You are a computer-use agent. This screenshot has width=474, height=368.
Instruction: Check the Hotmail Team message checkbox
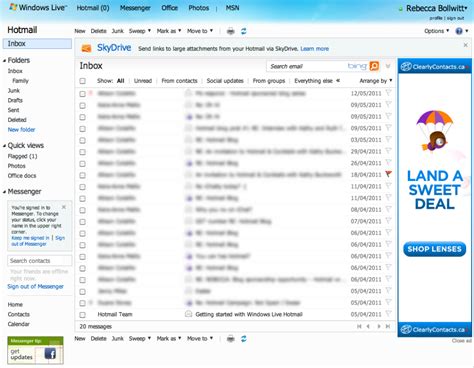coord(83,315)
